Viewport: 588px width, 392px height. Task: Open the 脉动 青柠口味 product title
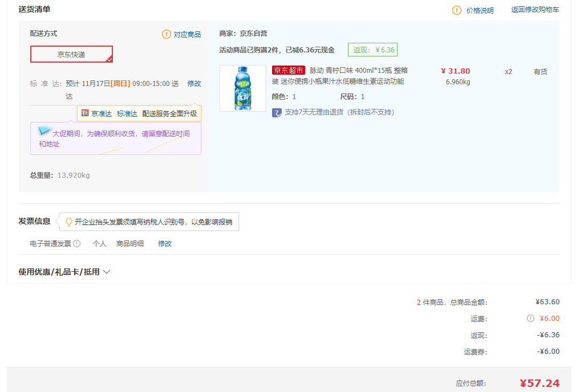(x=339, y=76)
